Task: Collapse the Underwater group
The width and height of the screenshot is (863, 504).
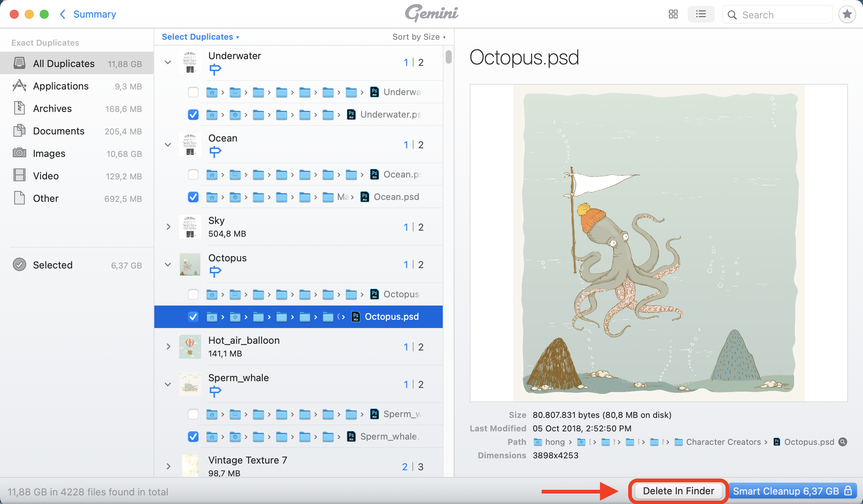Action: click(x=168, y=63)
